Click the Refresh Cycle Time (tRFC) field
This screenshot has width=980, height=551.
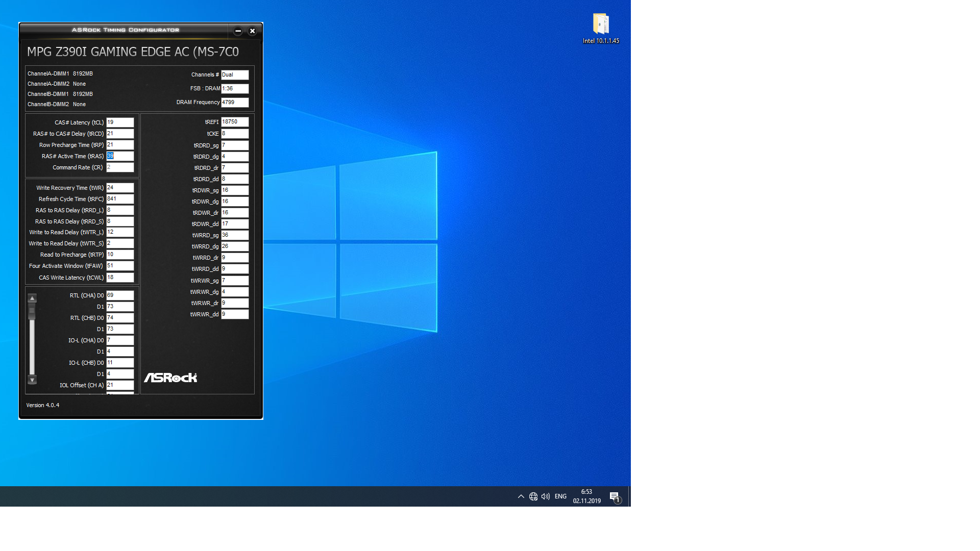pos(120,199)
